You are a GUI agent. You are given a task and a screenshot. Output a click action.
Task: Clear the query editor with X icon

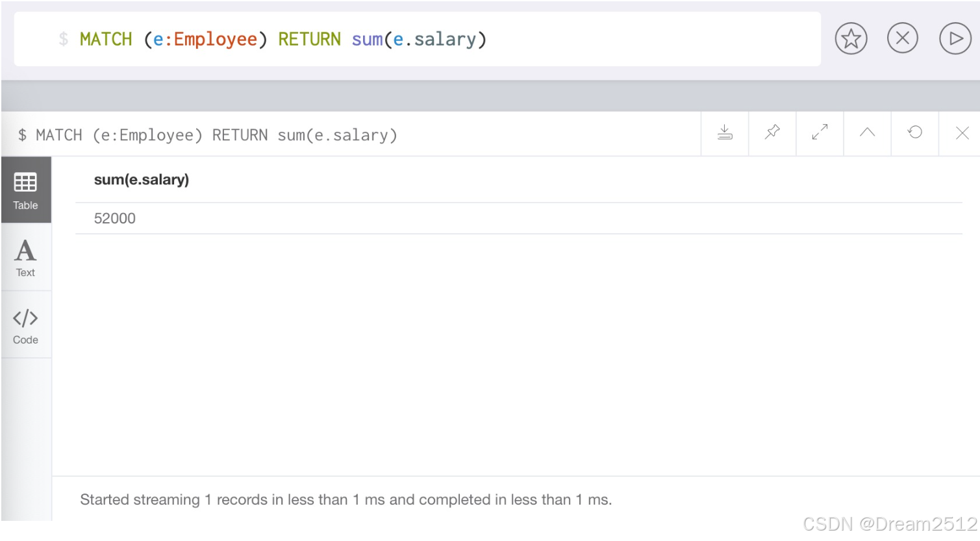[903, 38]
